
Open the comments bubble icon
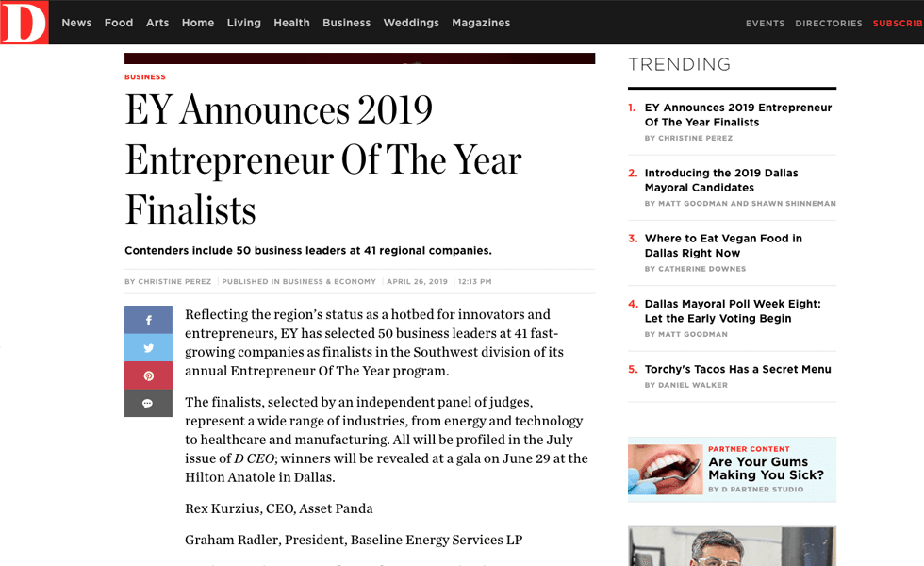(148, 403)
